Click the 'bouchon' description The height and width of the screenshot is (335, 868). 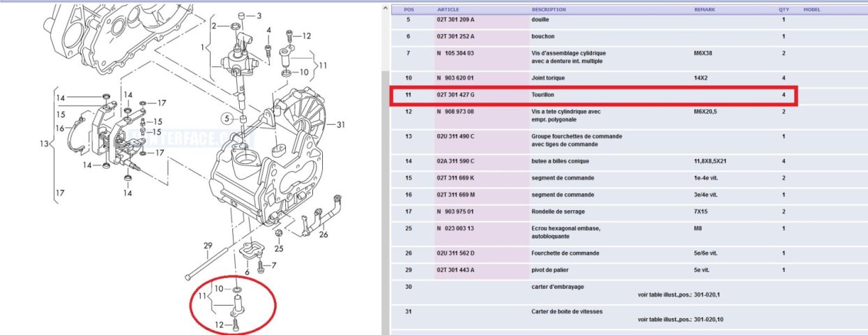[x=543, y=36]
